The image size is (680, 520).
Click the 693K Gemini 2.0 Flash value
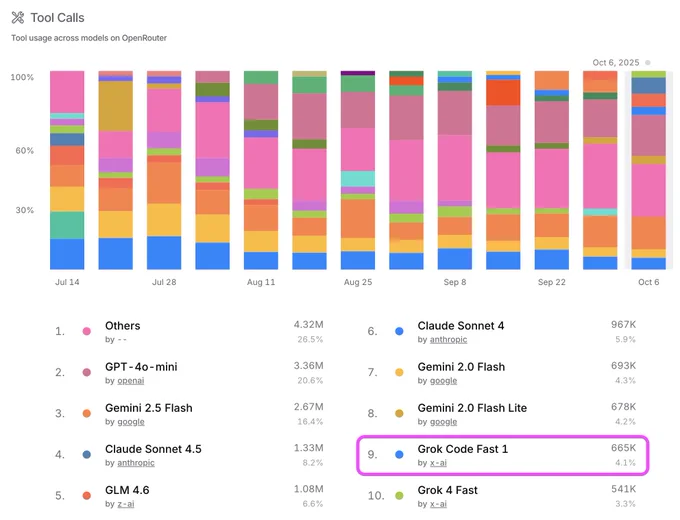623,366
